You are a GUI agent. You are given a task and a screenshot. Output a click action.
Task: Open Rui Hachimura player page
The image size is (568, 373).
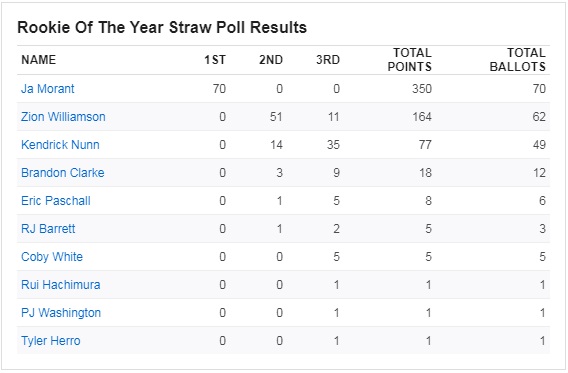[60, 285]
